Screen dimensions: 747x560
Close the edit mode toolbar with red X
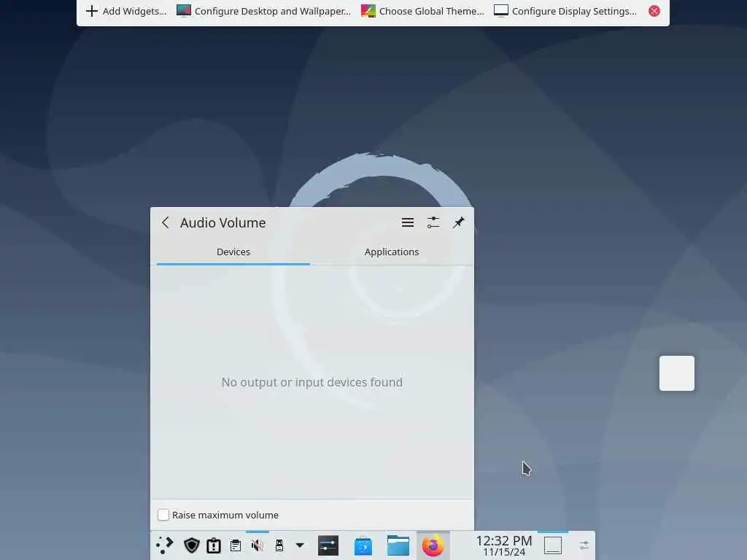click(x=654, y=11)
